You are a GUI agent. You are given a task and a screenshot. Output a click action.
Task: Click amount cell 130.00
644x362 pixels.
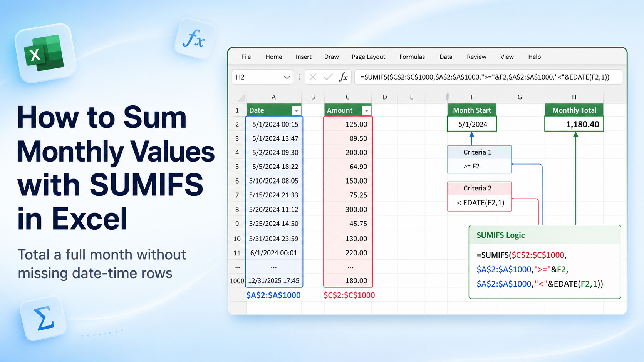pyautogui.click(x=348, y=239)
